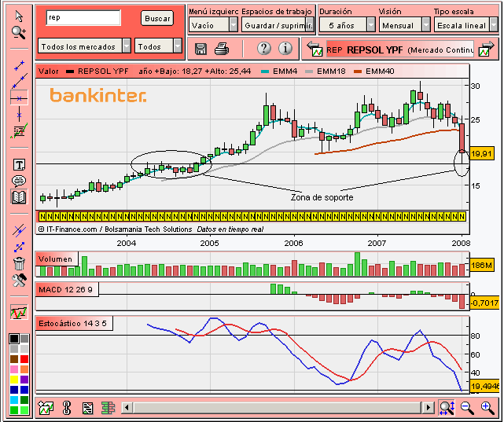504x422 pixels.
Task: Click the green bars list icon in bottom toolbar
Action: coord(108,408)
